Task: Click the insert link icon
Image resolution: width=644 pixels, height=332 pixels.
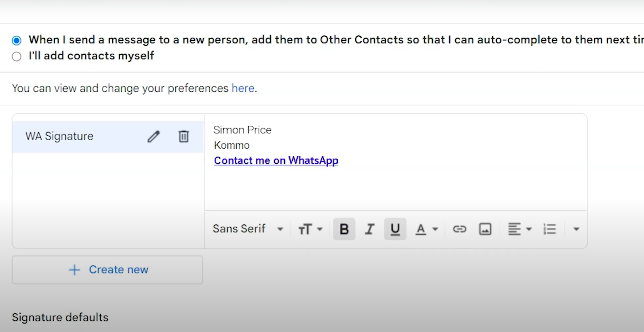Action: [459, 229]
